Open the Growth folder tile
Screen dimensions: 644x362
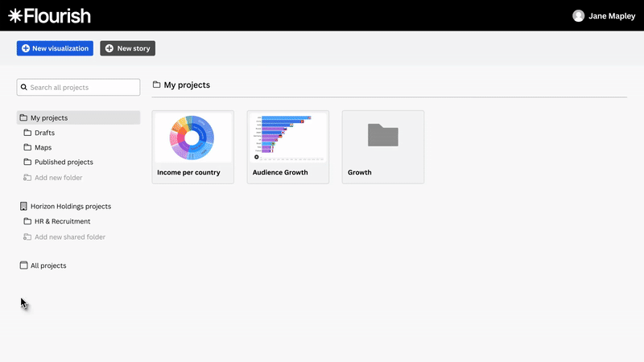point(382,138)
